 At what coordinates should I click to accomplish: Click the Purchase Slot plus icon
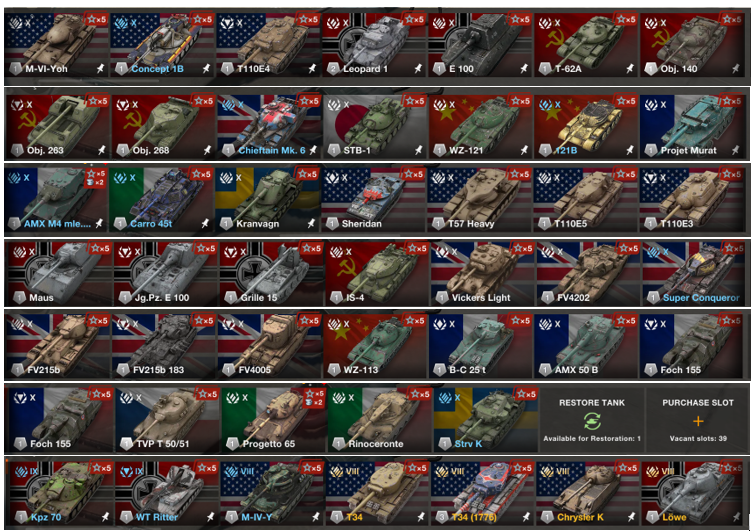(698, 421)
